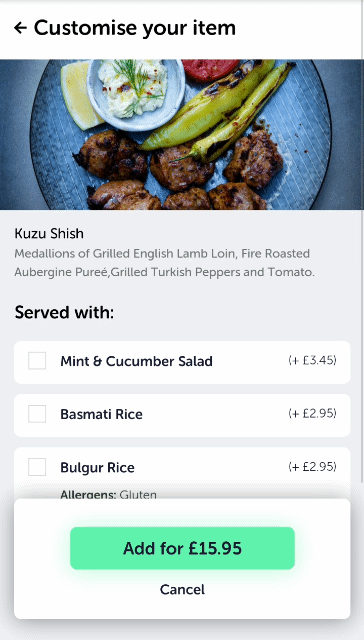Tick the Mint & Cucumber Salad checkbox

pyautogui.click(x=37, y=361)
